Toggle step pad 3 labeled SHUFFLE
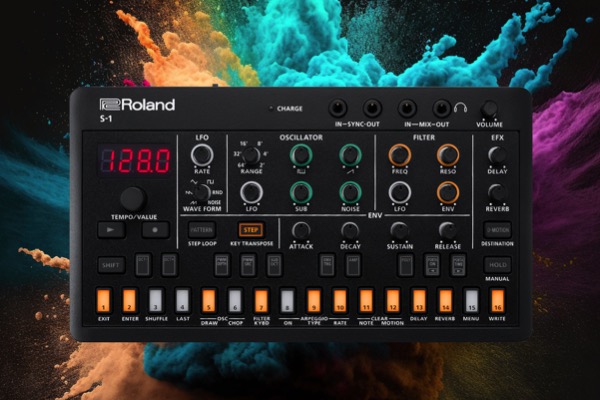The width and height of the screenshot is (600, 400). 156,300
